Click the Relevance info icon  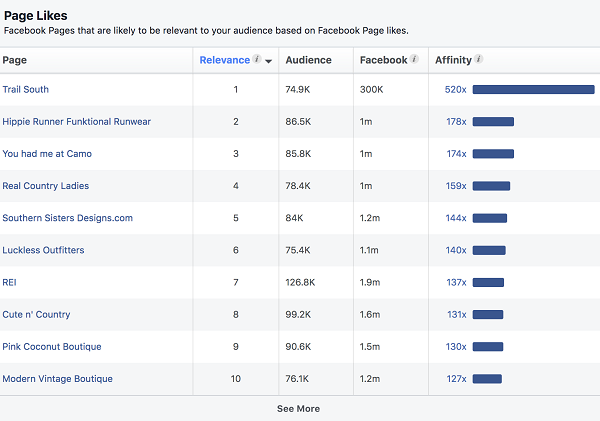tap(257, 59)
